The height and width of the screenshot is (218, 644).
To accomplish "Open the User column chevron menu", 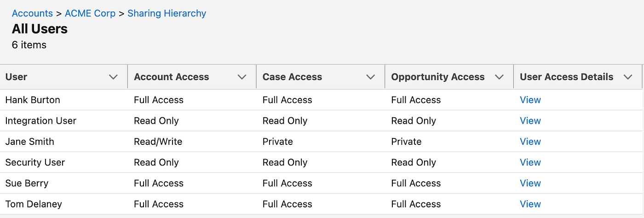I will pyautogui.click(x=113, y=77).
